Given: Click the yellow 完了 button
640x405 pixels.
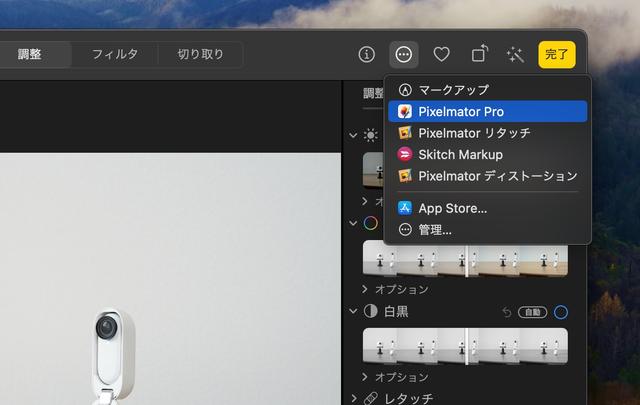Looking at the screenshot, I should [556, 54].
